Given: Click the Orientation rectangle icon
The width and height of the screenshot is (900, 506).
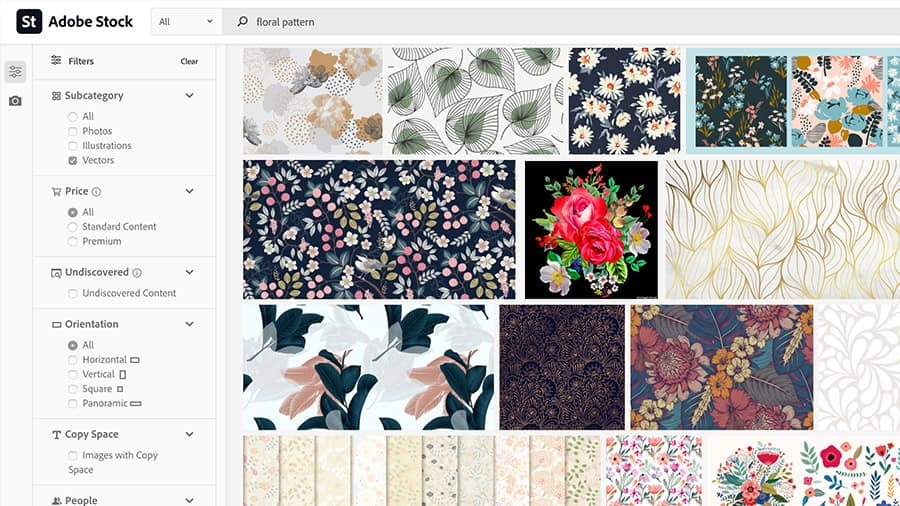Looking at the screenshot, I should point(56,325).
